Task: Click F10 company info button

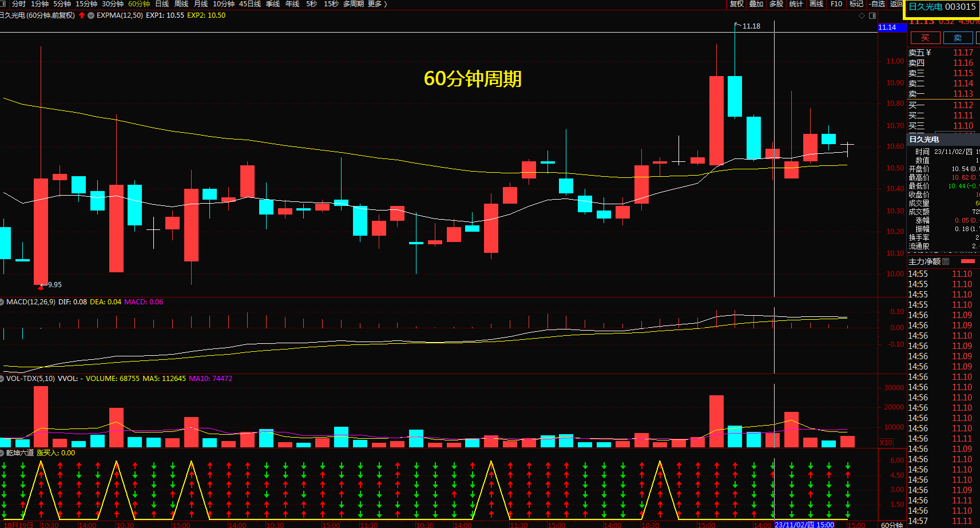Action: point(836,4)
